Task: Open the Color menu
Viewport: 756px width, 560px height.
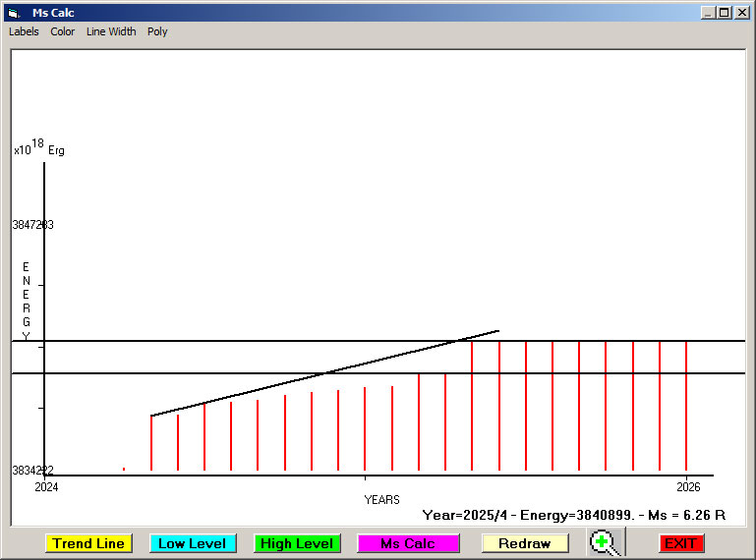Action: (x=63, y=31)
